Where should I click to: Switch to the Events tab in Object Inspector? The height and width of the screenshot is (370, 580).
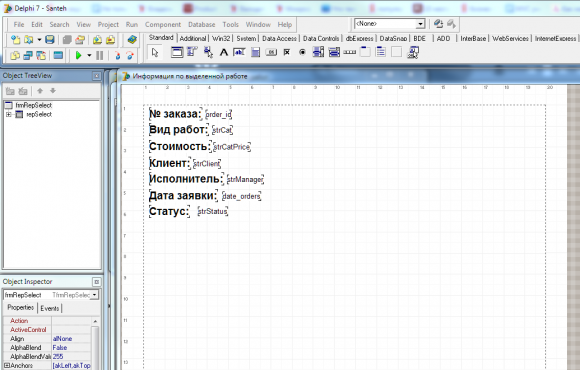click(50, 308)
